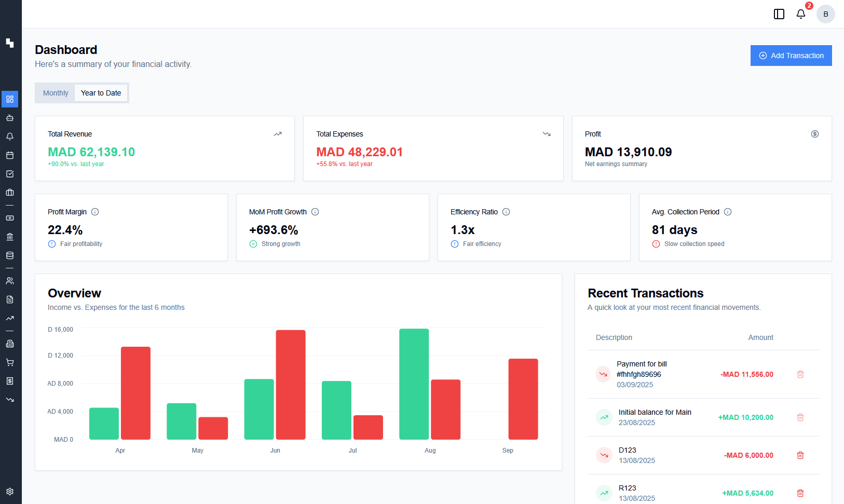Screen dimensions: 844x504
Task: Click the shopping cart icon in sidebar
Action: (x=10, y=362)
